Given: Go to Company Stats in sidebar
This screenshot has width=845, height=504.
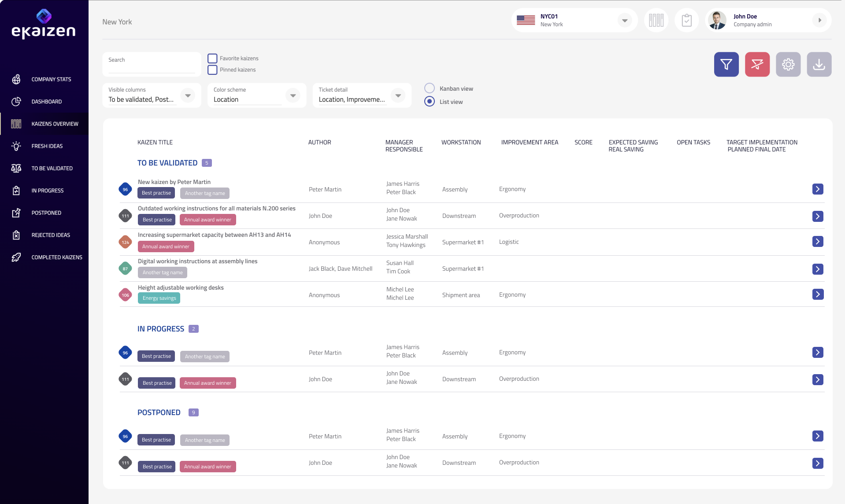Looking at the screenshot, I should tap(51, 80).
